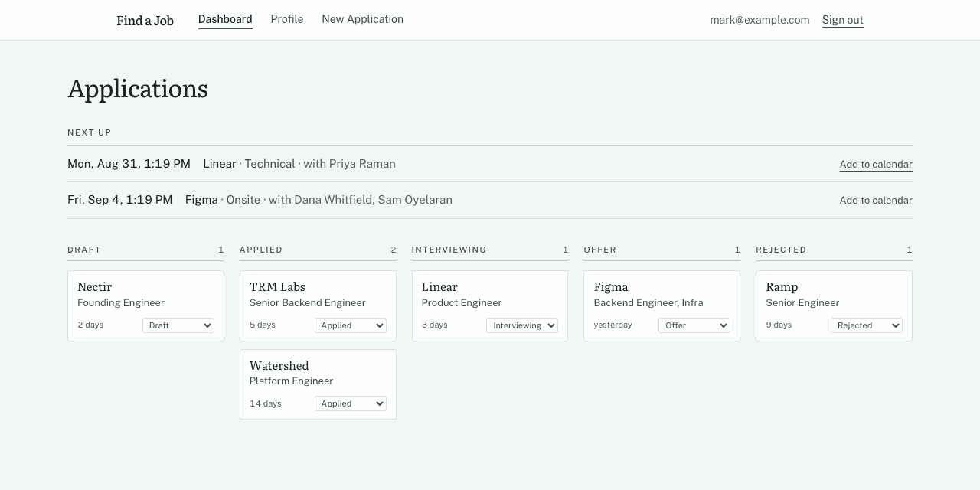The image size is (980, 490).
Task: Open the Figma card status dropdown
Action: coord(694,325)
